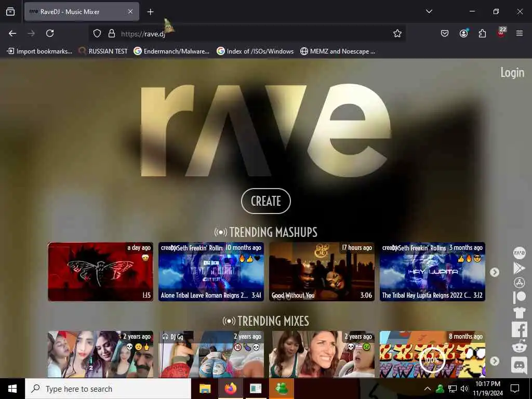Open the Firefox hamburger menu
Viewport: 532px width, 399px height.
[x=520, y=33]
